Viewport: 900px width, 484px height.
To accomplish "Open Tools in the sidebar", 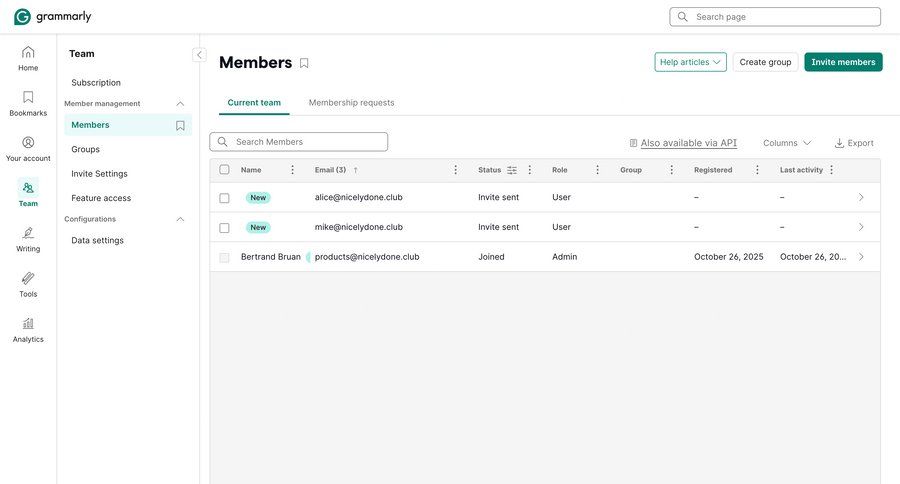I will click(28, 285).
